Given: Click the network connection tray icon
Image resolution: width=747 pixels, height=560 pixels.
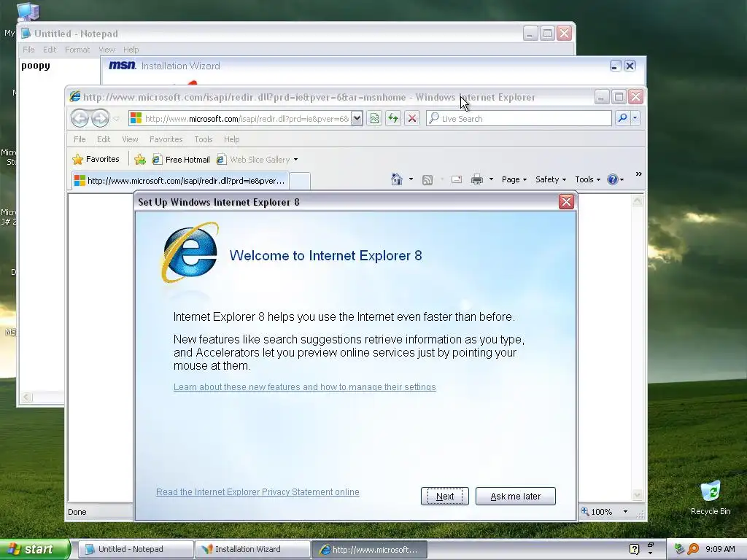Looking at the screenshot, I should 679,549.
